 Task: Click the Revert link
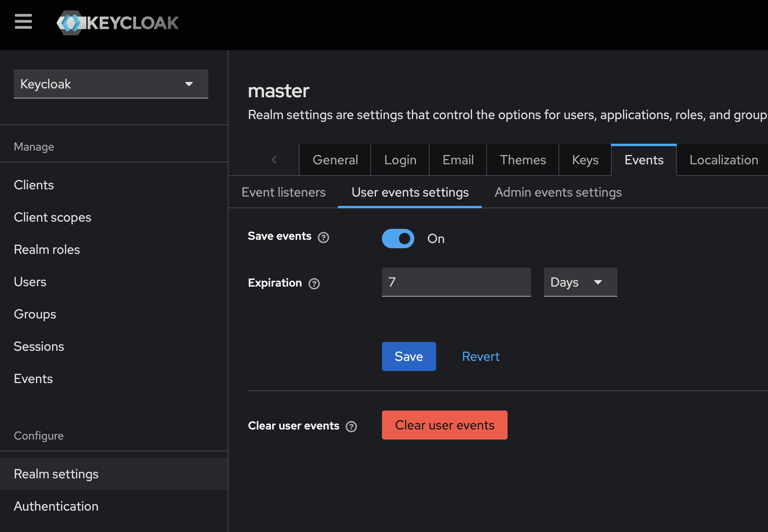pyautogui.click(x=481, y=356)
